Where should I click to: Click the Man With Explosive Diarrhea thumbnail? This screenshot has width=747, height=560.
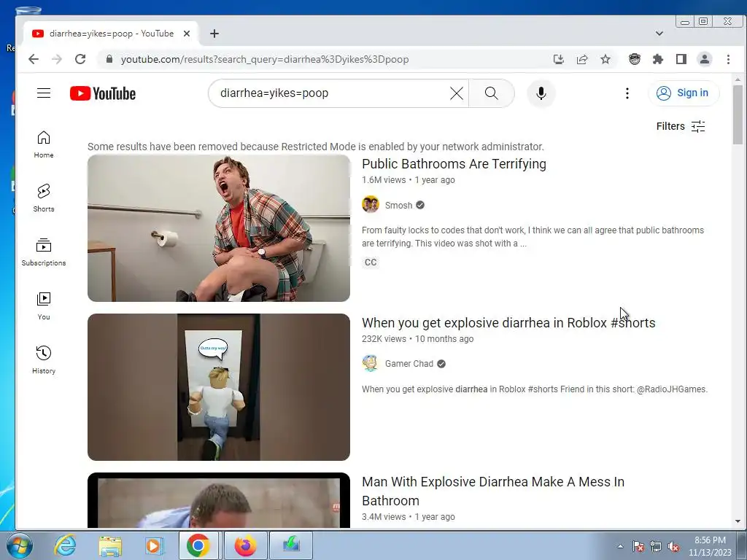[x=219, y=500]
